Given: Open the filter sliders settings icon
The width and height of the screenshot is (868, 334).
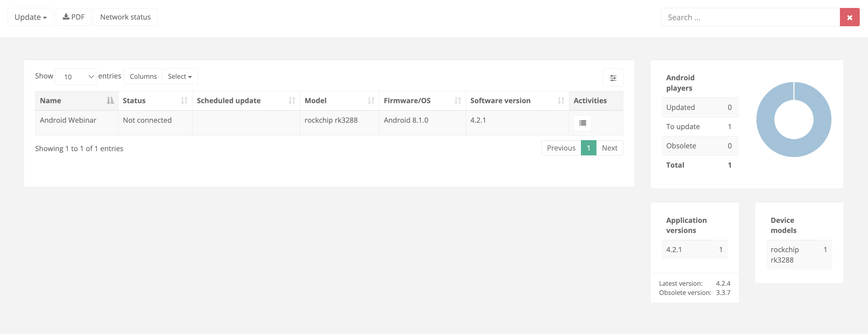Looking at the screenshot, I should point(613,78).
